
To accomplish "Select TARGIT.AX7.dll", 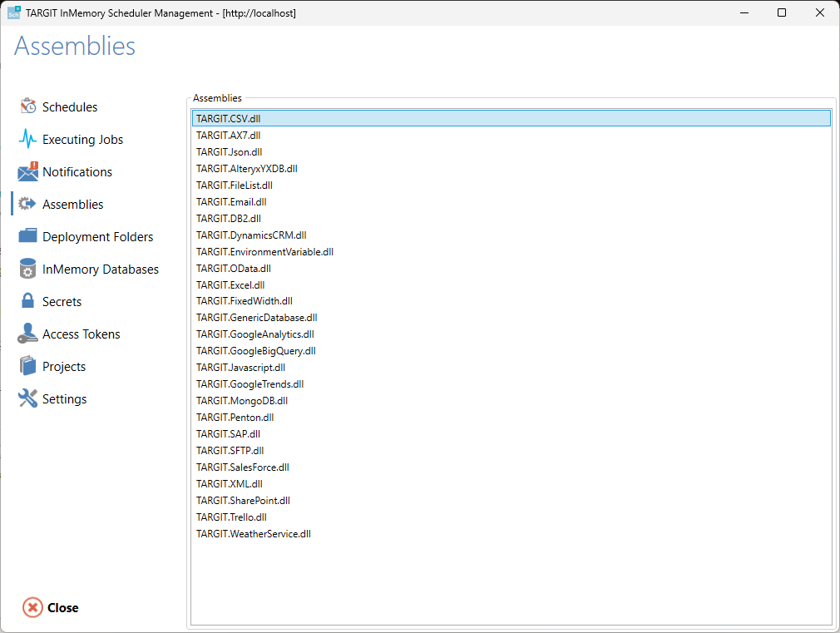I will pyautogui.click(x=511, y=135).
